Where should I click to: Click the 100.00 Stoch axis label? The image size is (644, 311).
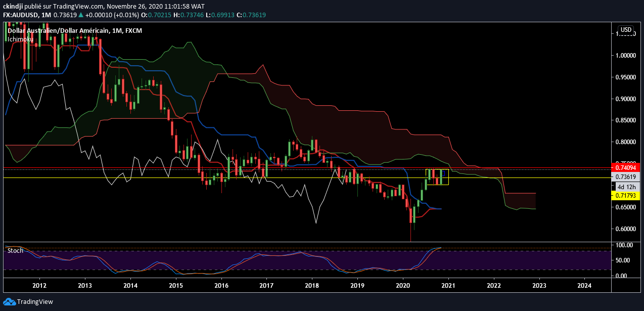point(625,245)
